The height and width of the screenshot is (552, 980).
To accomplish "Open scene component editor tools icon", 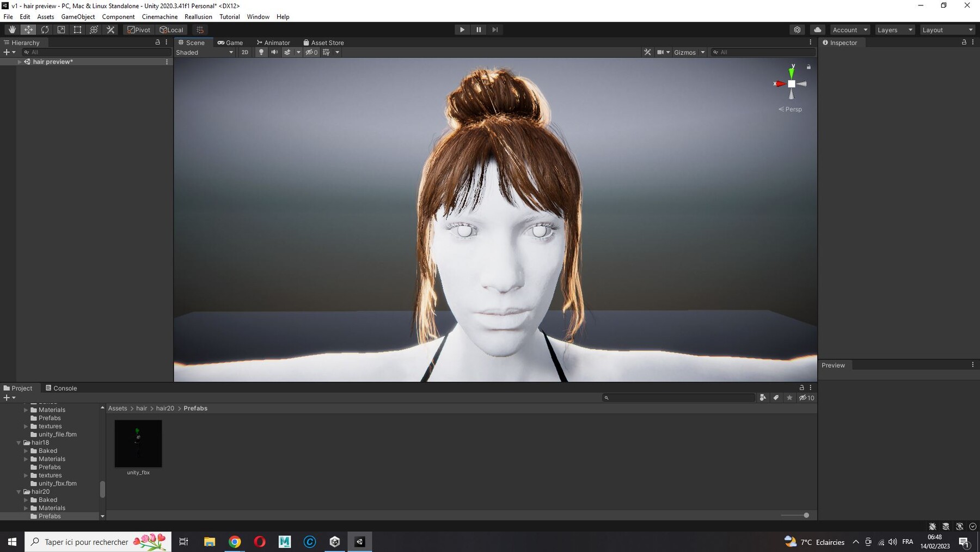I will pyautogui.click(x=647, y=52).
